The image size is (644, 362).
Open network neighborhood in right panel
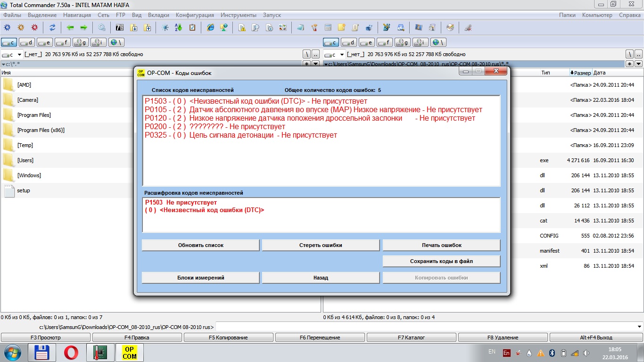tap(438, 42)
